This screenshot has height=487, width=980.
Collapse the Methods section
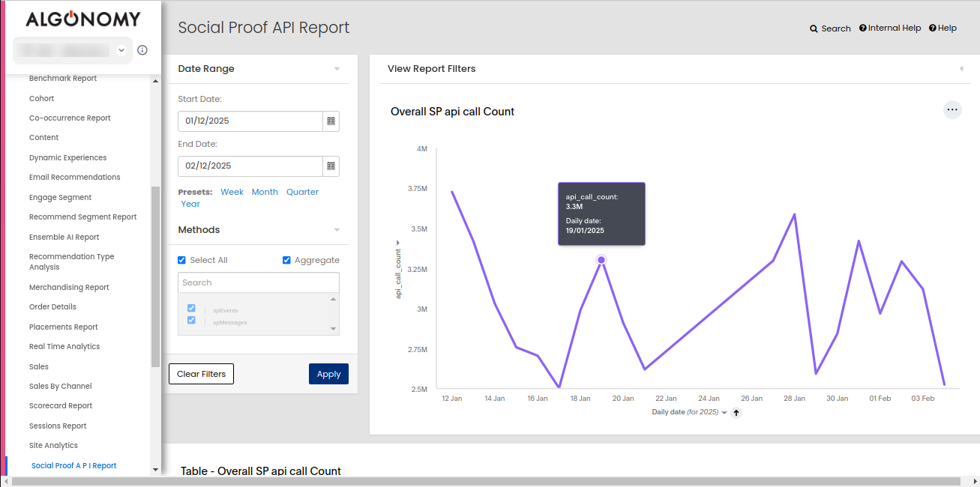[337, 230]
